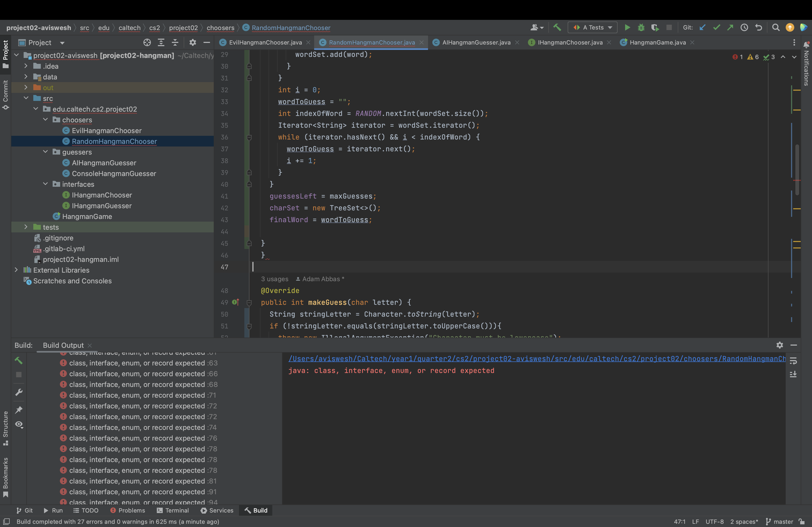This screenshot has height=527, width=812.
Task: Click Select Opened File target icon
Action: point(147,43)
